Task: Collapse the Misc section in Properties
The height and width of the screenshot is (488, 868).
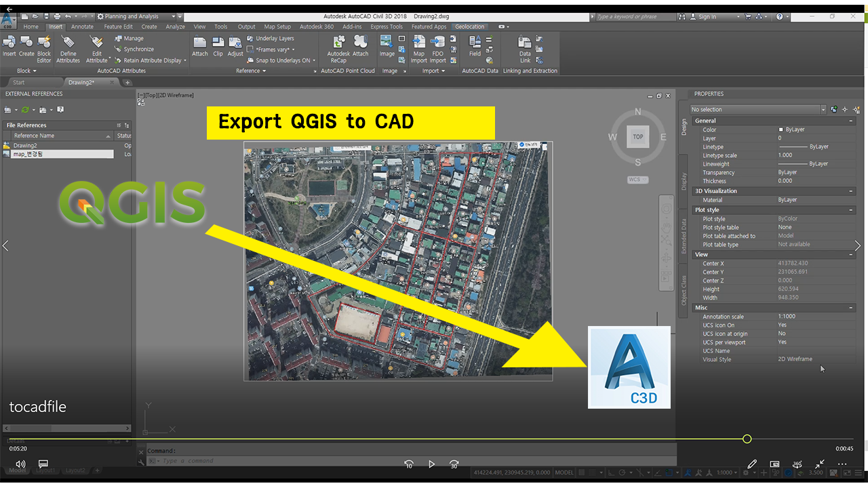Action: coord(851,308)
